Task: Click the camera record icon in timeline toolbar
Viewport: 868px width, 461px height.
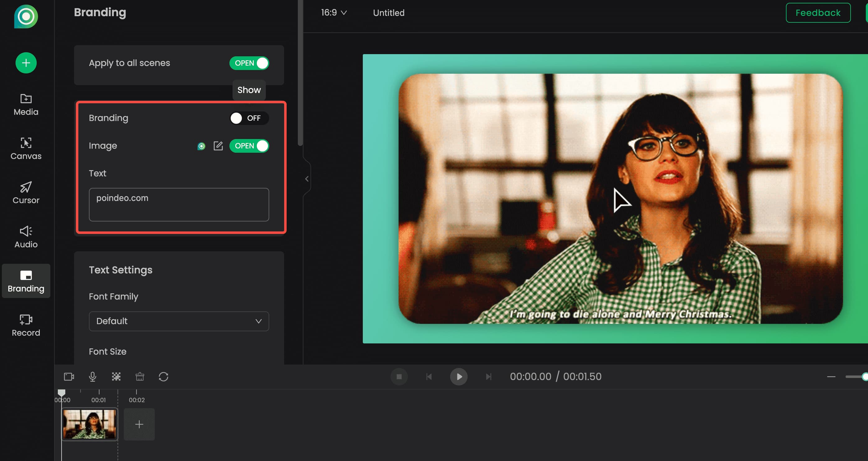Action: tap(69, 376)
